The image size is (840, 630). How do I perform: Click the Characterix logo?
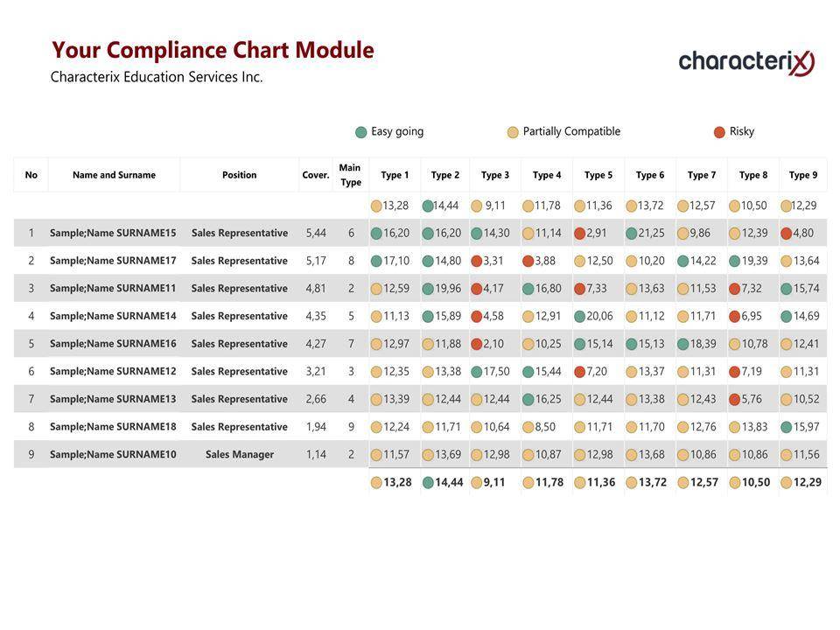tap(746, 61)
